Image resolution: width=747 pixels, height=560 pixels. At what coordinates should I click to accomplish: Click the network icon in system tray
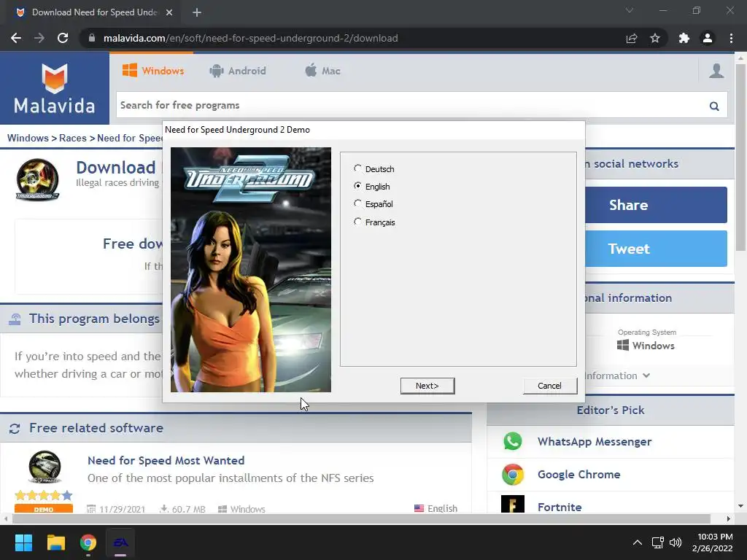658,542
